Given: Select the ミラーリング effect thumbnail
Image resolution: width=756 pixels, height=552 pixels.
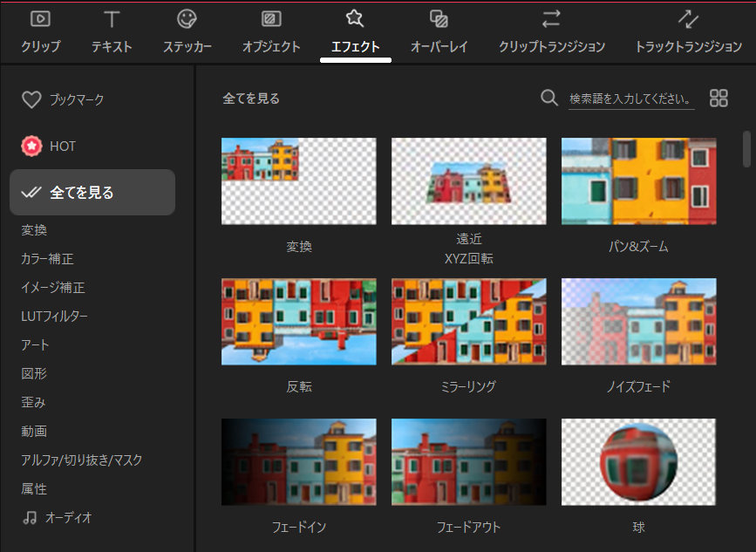Looking at the screenshot, I should pos(468,322).
